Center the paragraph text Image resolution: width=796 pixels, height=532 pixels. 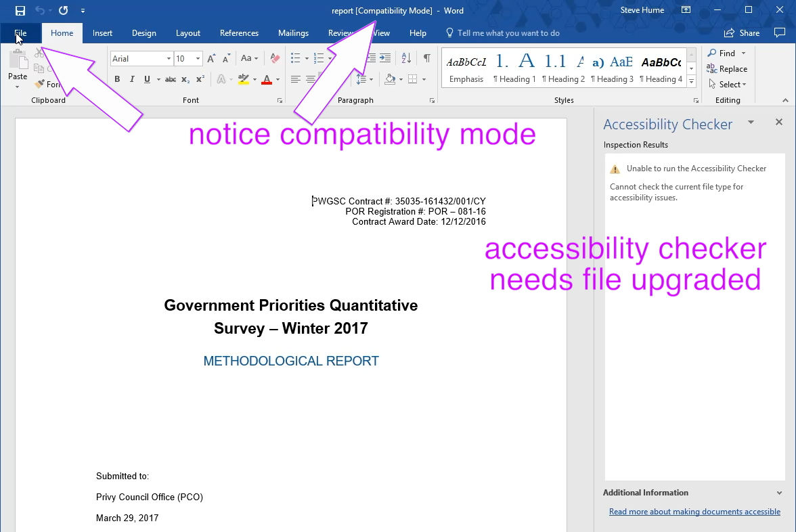point(311,79)
